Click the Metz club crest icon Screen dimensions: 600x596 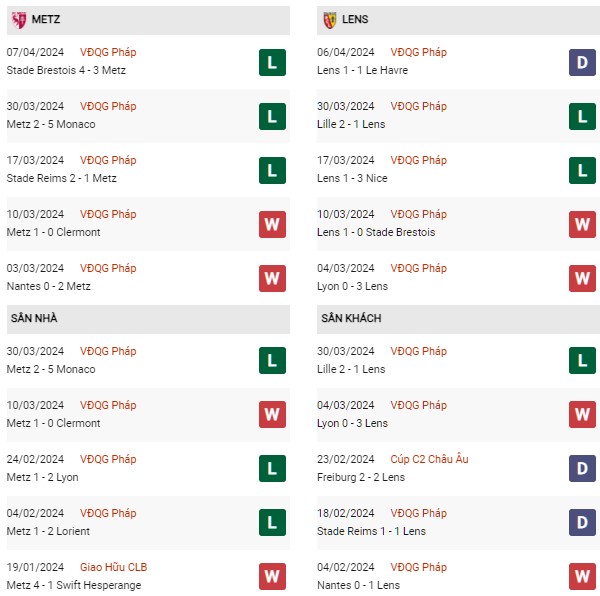click(19, 20)
